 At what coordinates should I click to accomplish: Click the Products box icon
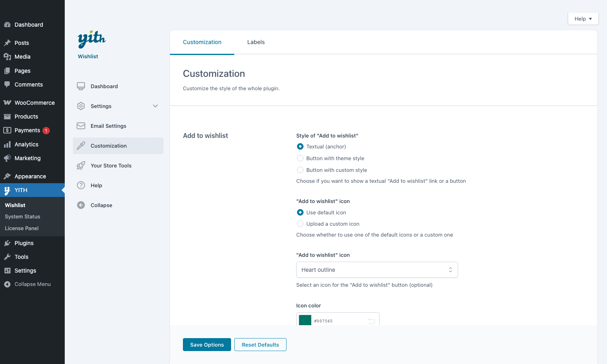pos(7,116)
